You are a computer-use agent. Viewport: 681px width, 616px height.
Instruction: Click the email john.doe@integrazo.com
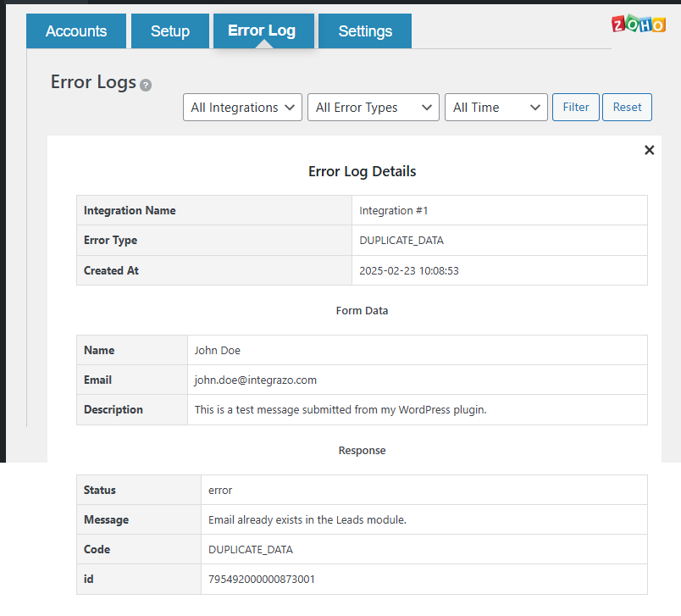pyautogui.click(x=256, y=380)
